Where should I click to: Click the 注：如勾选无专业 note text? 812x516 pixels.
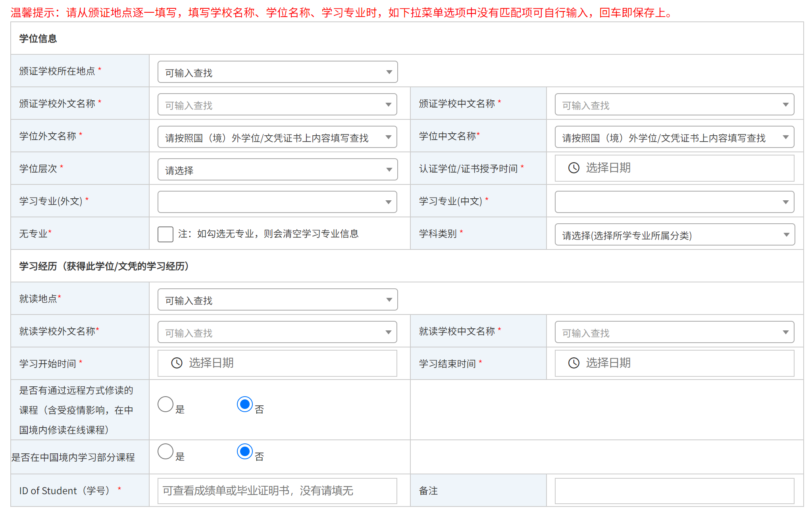268,234
